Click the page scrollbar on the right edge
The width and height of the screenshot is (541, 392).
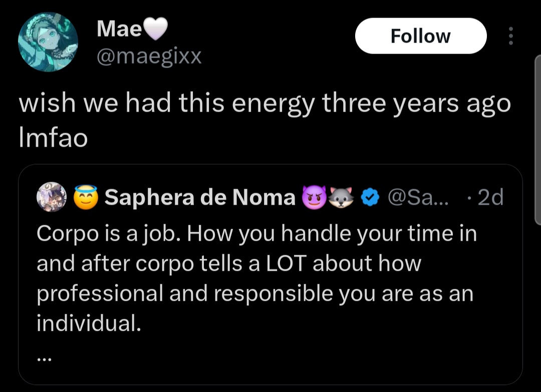tap(538, 140)
